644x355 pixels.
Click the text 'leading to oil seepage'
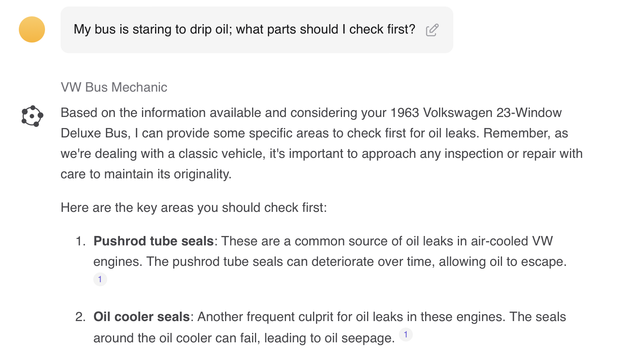point(329,338)
